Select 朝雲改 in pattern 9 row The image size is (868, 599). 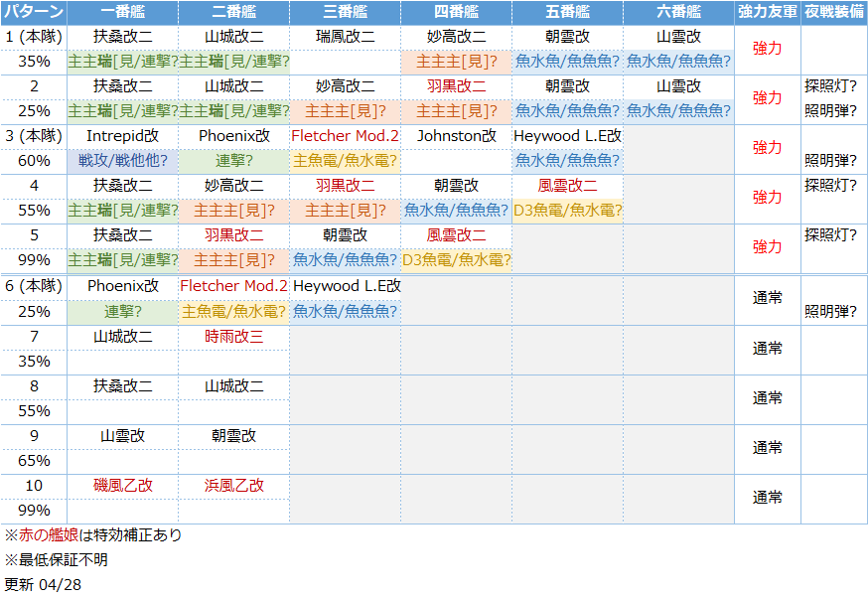234,436
